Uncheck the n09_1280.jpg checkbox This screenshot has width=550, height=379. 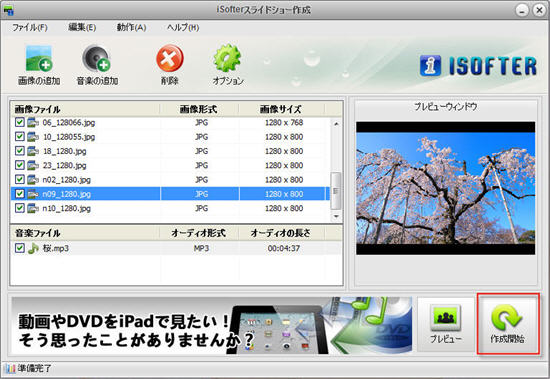pos(20,194)
